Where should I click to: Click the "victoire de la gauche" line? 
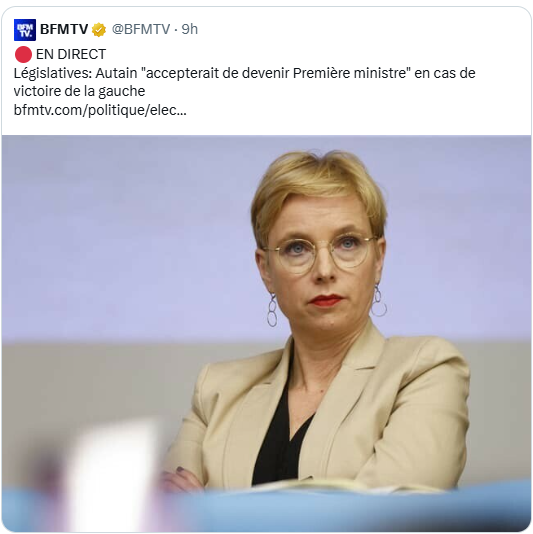79,91
